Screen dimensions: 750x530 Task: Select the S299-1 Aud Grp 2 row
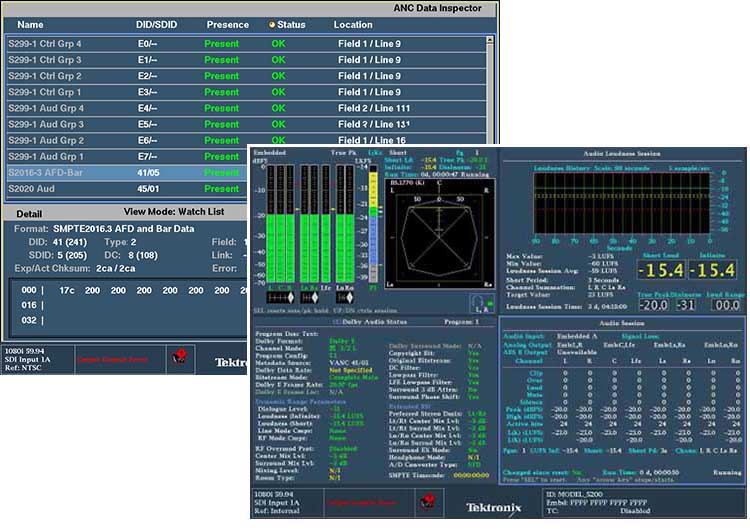[246, 140]
